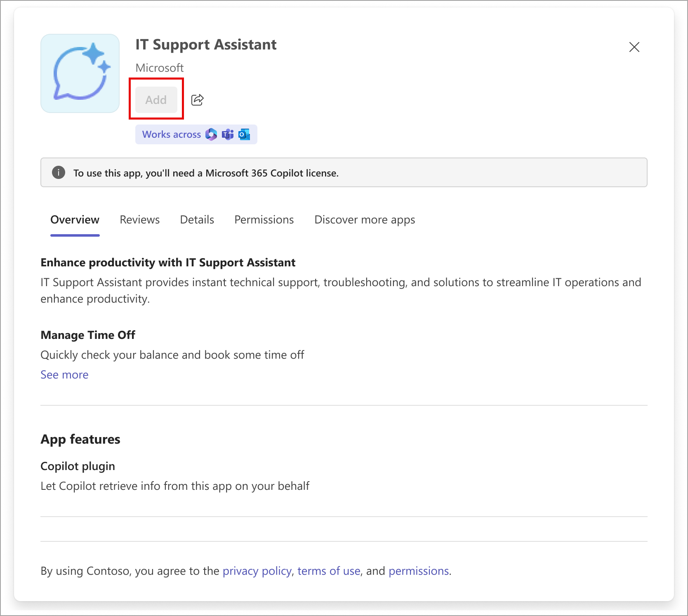
Task: Click the Works across badge label
Action: (x=172, y=134)
